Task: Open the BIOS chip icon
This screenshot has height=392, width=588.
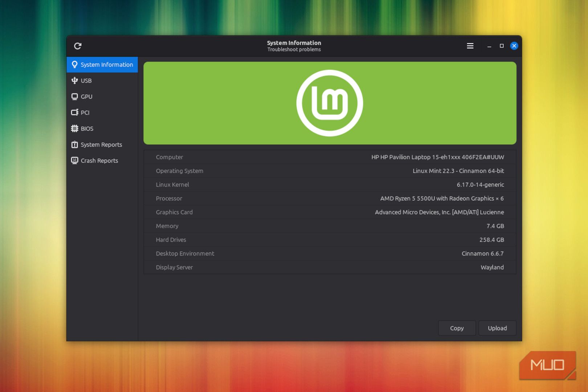Action: (74, 128)
